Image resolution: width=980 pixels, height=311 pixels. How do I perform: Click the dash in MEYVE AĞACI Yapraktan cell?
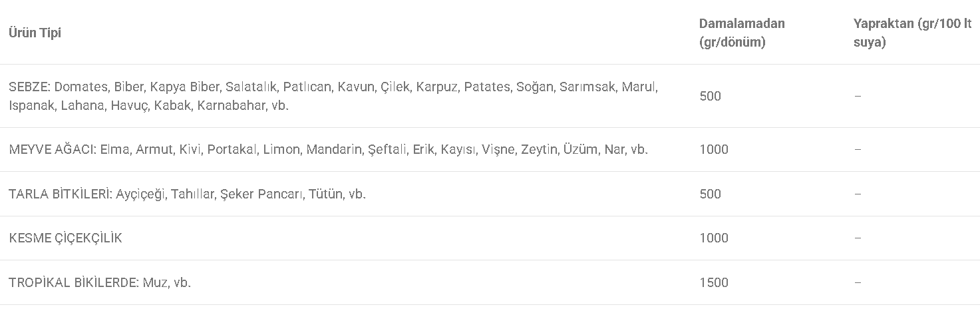tap(858, 149)
